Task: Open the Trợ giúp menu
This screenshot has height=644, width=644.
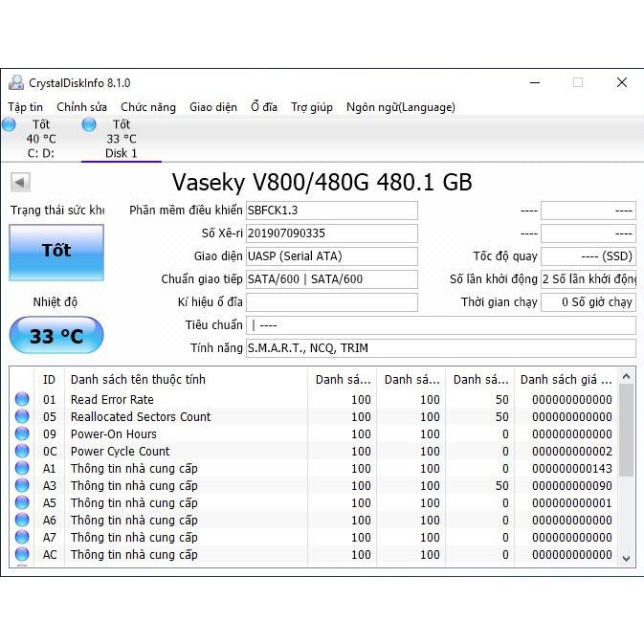Action: click(x=312, y=107)
